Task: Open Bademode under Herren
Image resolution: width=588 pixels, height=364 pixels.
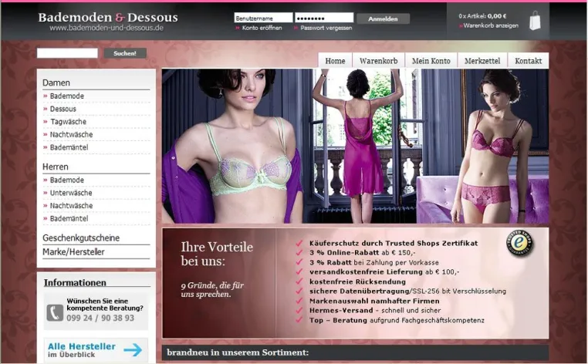Action: 67,180
